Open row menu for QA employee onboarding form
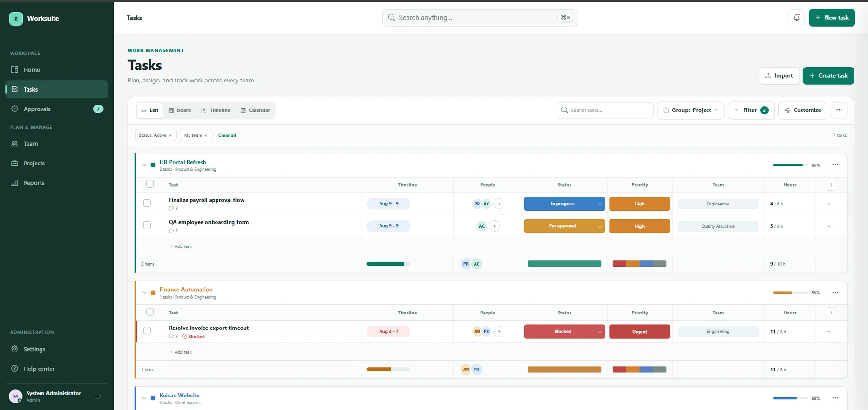The width and height of the screenshot is (868, 410). click(828, 226)
